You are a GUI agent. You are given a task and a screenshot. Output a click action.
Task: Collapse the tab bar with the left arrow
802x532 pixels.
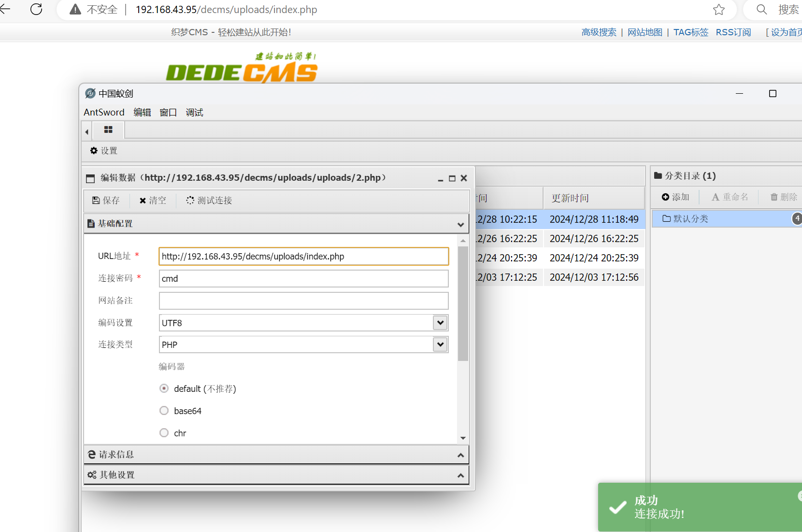(87, 131)
